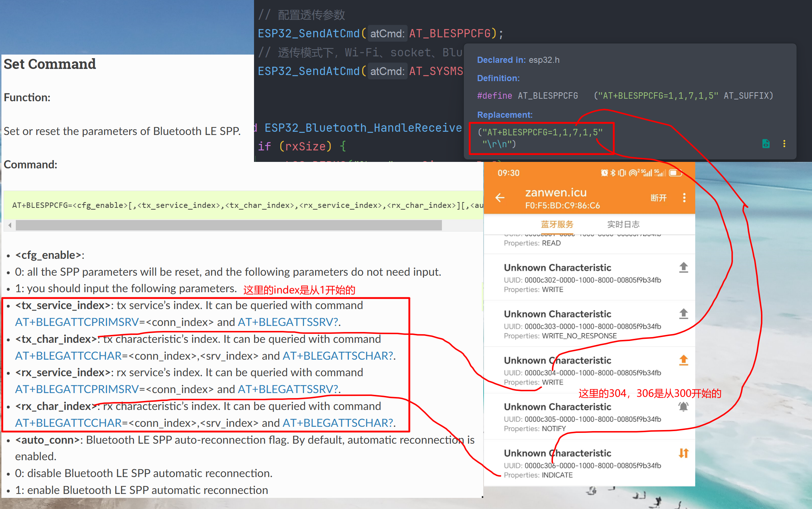Open the AT+BLEGATTSCHAR? link under tx_char_index
This screenshot has height=509, width=812.
point(338,356)
